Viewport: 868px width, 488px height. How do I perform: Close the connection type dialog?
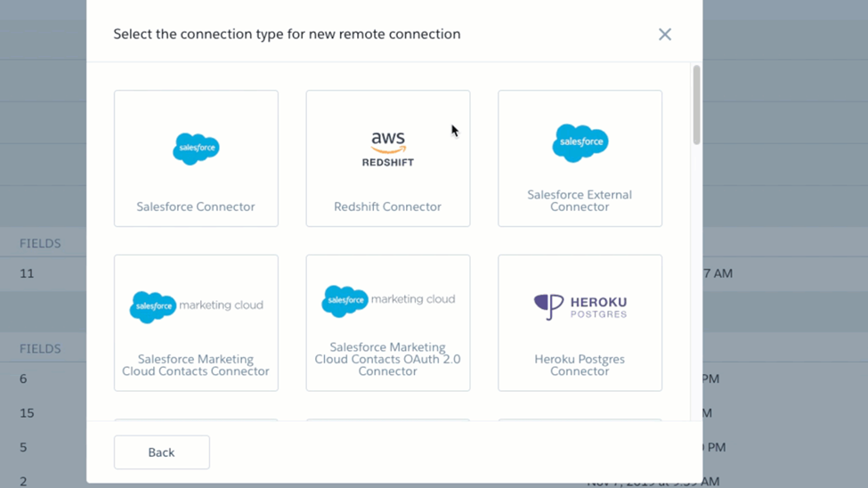(x=665, y=35)
